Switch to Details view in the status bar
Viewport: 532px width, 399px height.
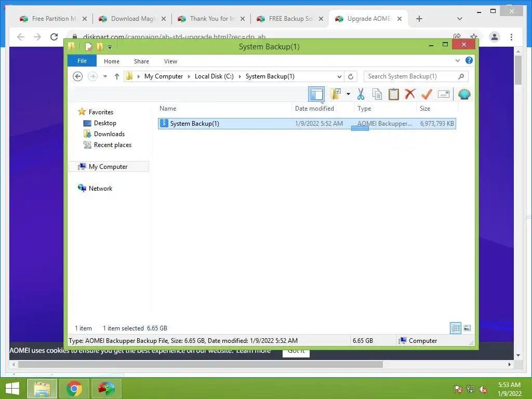tap(455, 328)
